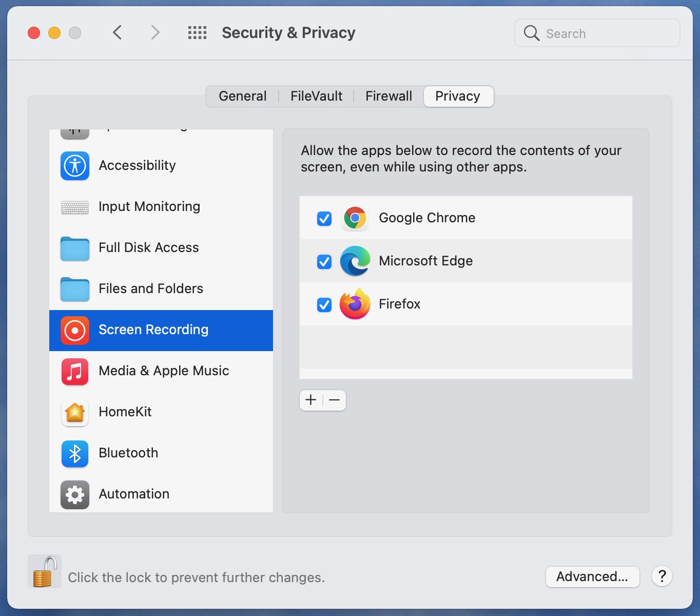Add an app with plus button

[x=311, y=400]
